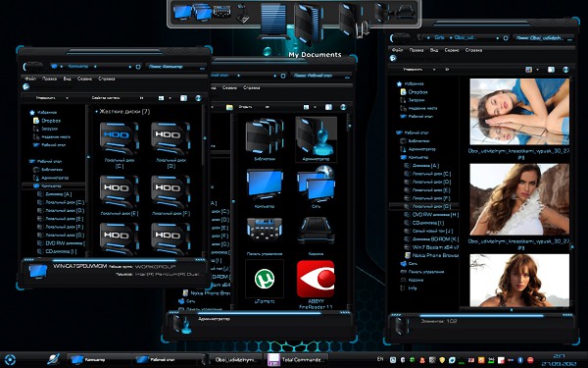Switch to Oboi_udivitelnymi taskbar button

tap(231, 360)
